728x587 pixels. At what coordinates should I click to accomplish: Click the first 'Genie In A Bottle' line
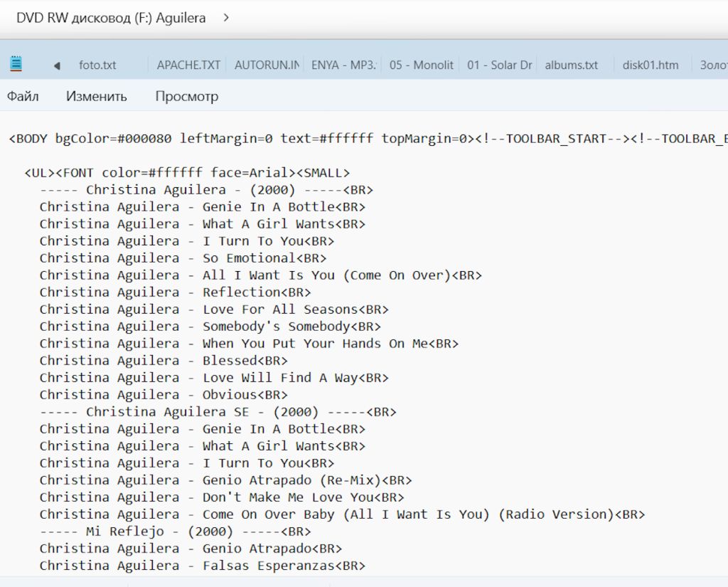203,207
